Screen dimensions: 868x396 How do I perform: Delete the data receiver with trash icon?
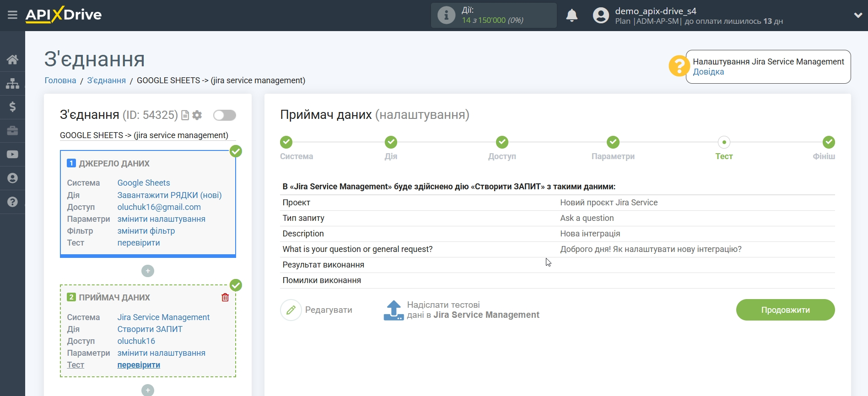point(225,297)
